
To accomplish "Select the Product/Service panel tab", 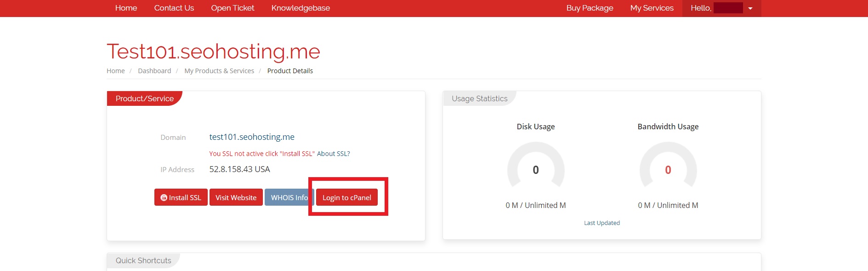I will click(x=145, y=98).
